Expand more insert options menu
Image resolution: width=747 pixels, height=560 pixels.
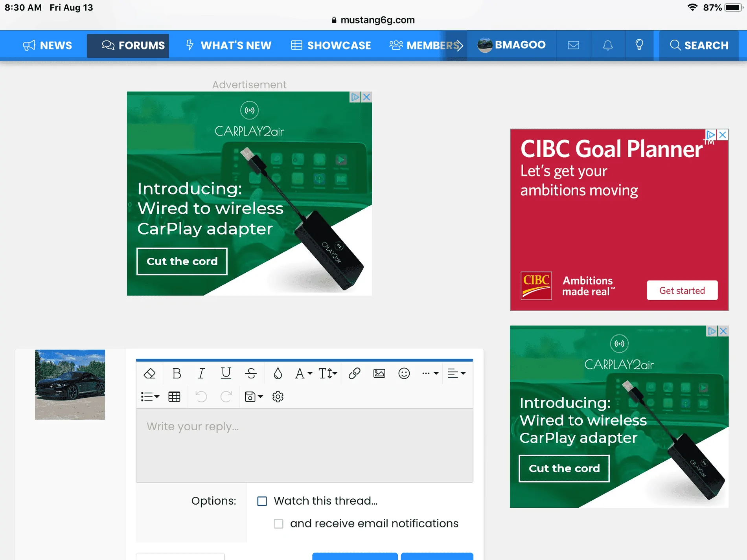click(430, 373)
